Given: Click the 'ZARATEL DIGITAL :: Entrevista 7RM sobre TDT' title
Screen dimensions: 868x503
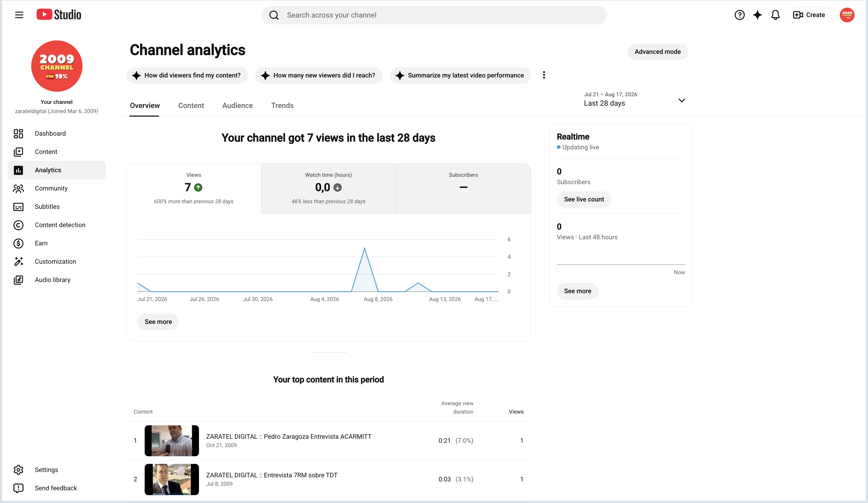Looking at the screenshot, I should point(272,475).
